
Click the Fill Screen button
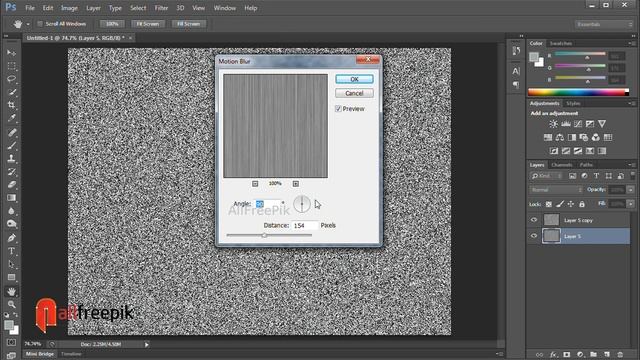(189, 24)
